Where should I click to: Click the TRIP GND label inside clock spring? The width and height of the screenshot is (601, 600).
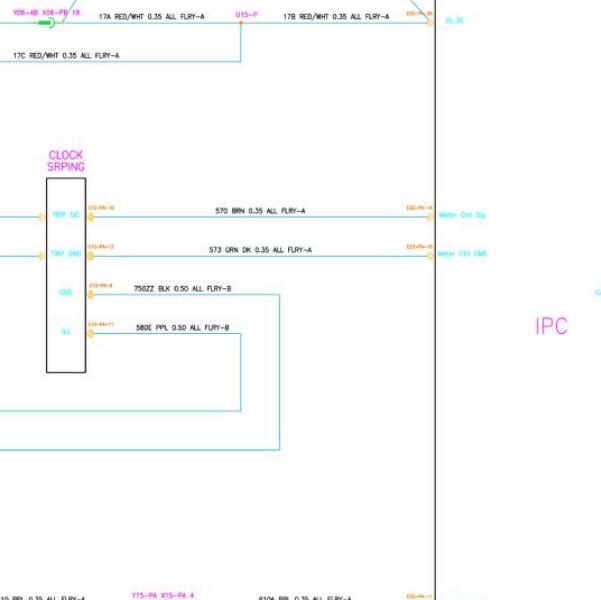point(66,254)
